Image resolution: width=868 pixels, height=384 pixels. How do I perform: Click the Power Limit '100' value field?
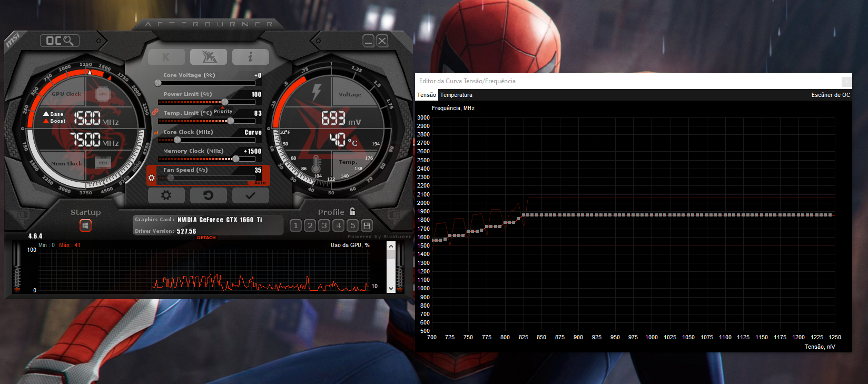coord(257,94)
